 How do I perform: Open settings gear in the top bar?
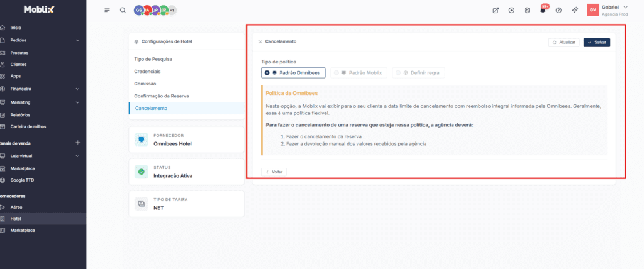(527, 10)
